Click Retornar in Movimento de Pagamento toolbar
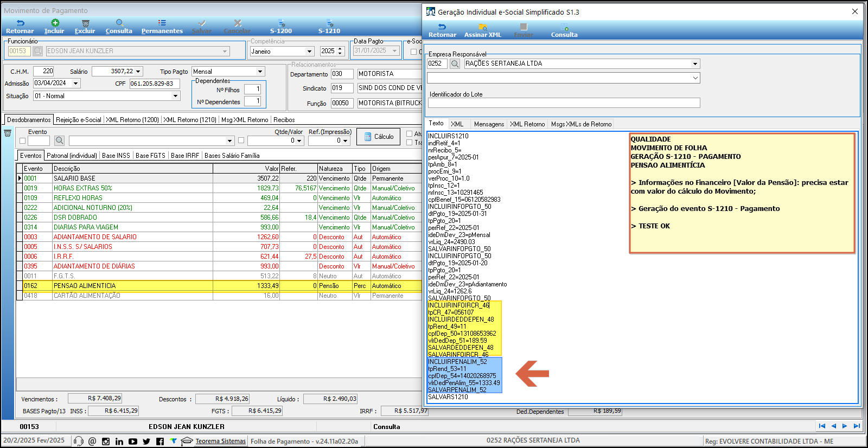Image resolution: width=868 pixels, height=448 pixels. coord(20,27)
